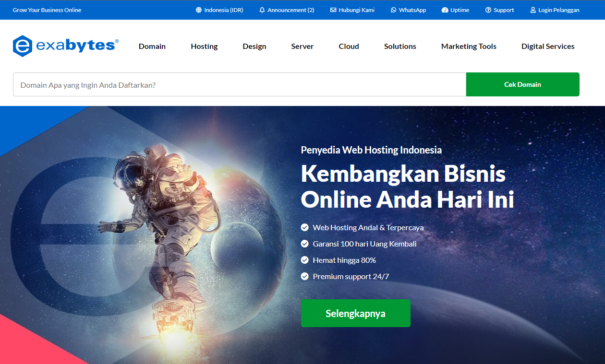Open the Solutions menu item
605x364 pixels.
tap(400, 47)
